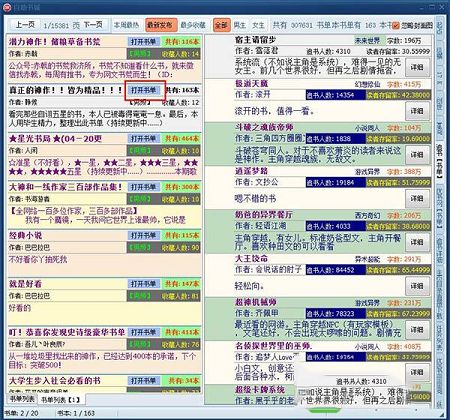The height and width of the screenshot is (420, 450).
Task: Select the book title 极道天魔
Action: tap(252, 83)
